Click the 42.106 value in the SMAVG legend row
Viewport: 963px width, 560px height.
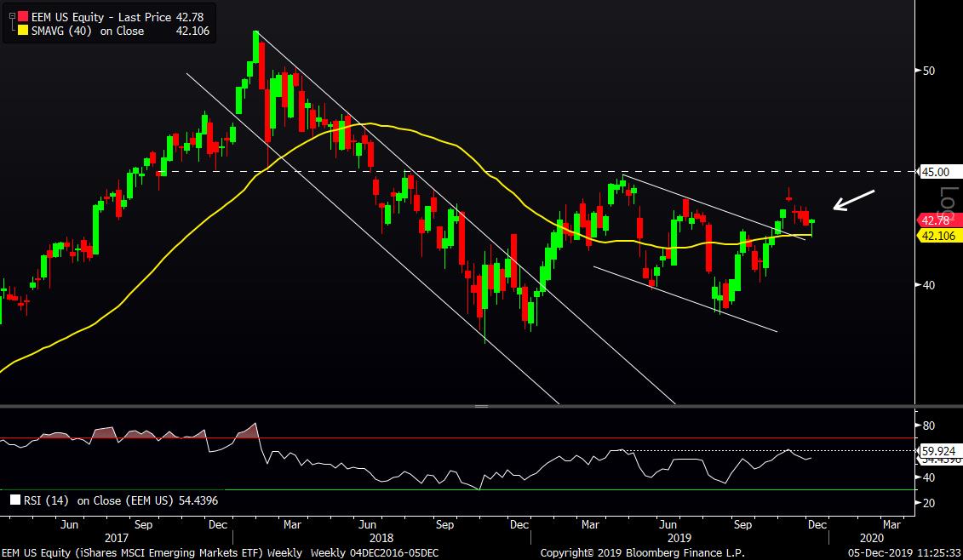pos(192,31)
